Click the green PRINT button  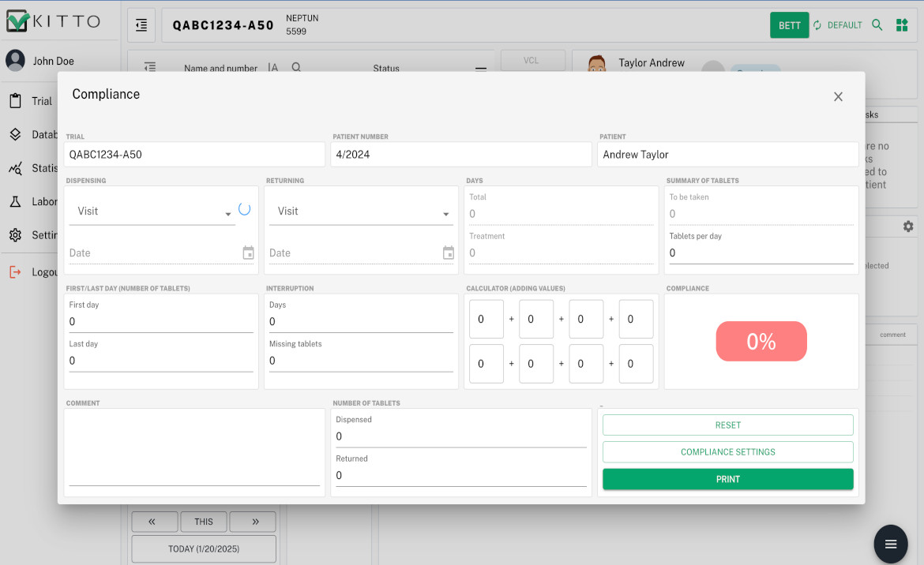pyautogui.click(x=727, y=479)
